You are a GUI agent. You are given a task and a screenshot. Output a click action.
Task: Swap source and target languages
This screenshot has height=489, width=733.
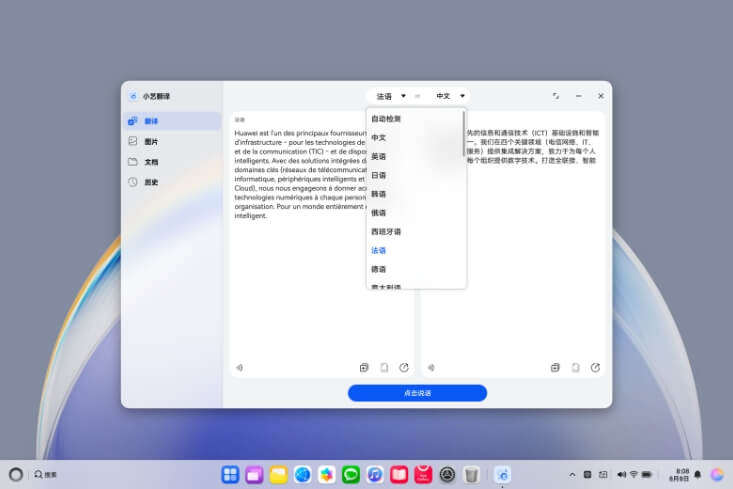coord(417,96)
